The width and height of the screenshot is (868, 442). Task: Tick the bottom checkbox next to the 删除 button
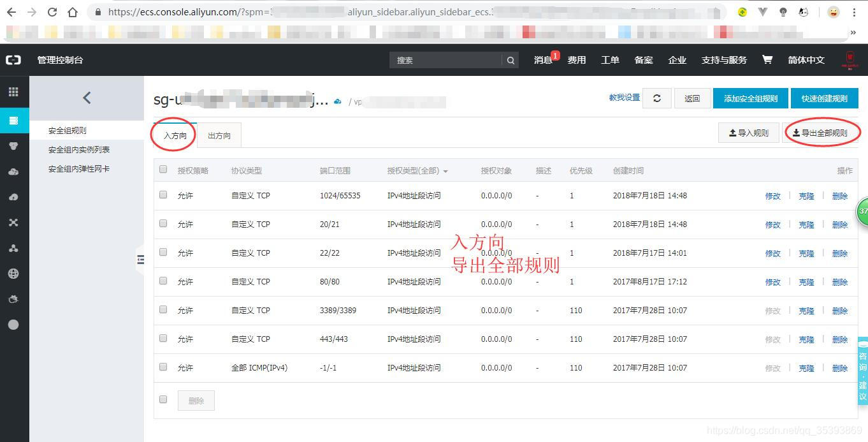click(163, 399)
